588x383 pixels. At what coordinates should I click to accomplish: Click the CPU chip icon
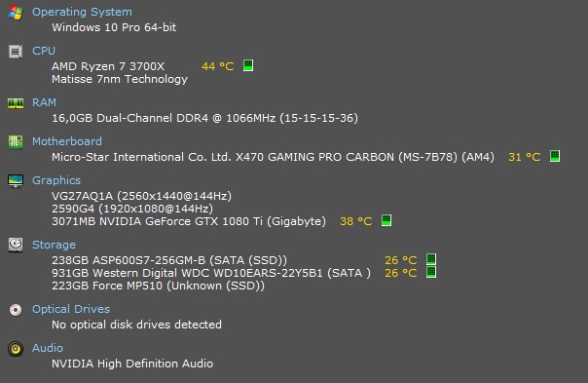16,52
